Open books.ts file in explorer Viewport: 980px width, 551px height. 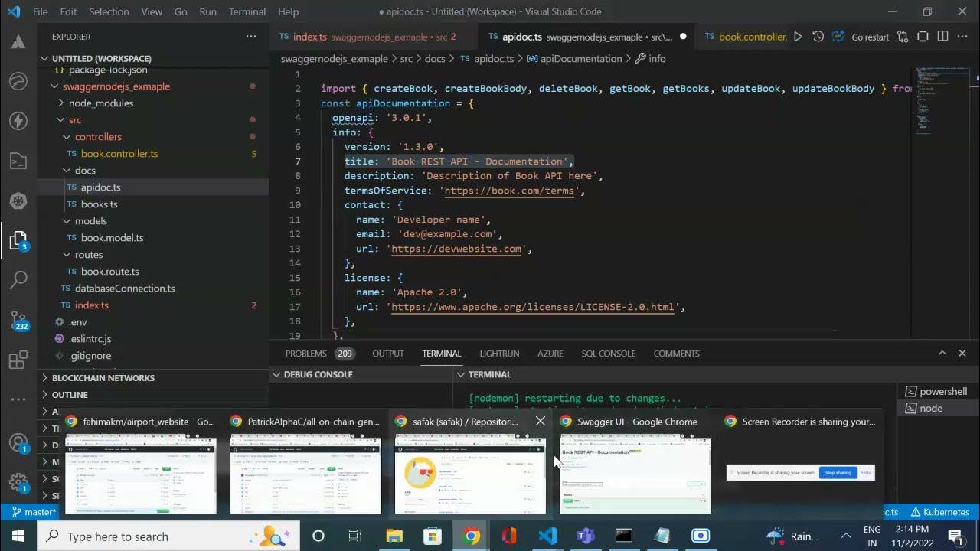[x=153, y=204]
